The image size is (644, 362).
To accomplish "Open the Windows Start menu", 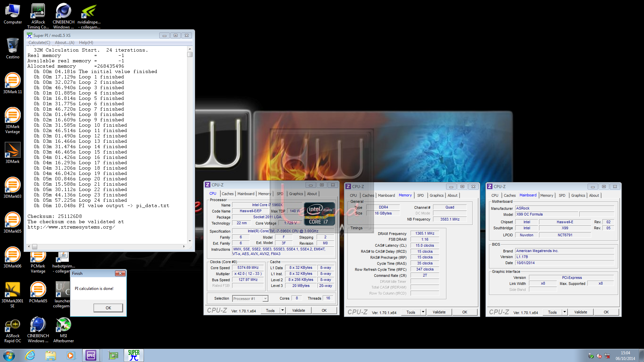I will (9, 355).
